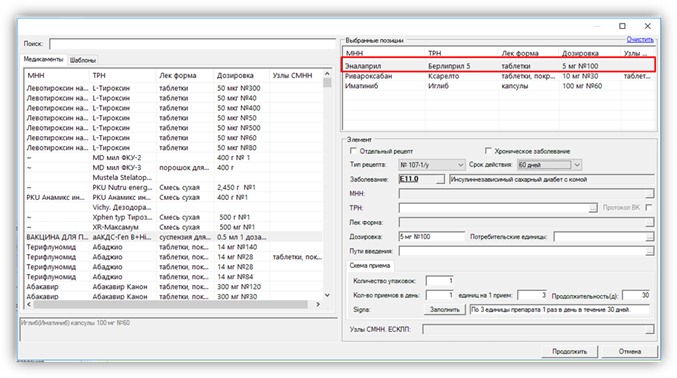677x378 pixels.
Task: Click the Заполнить button
Action: click(x=444, y=310)
